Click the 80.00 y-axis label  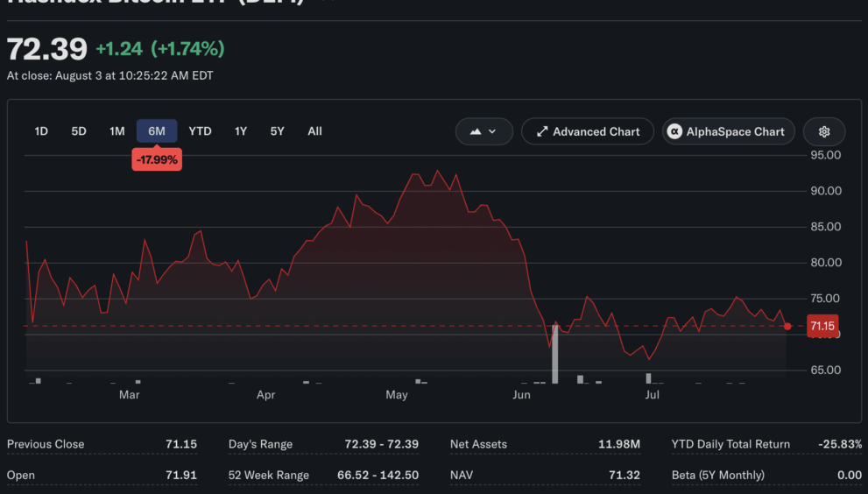pos(825,263)
